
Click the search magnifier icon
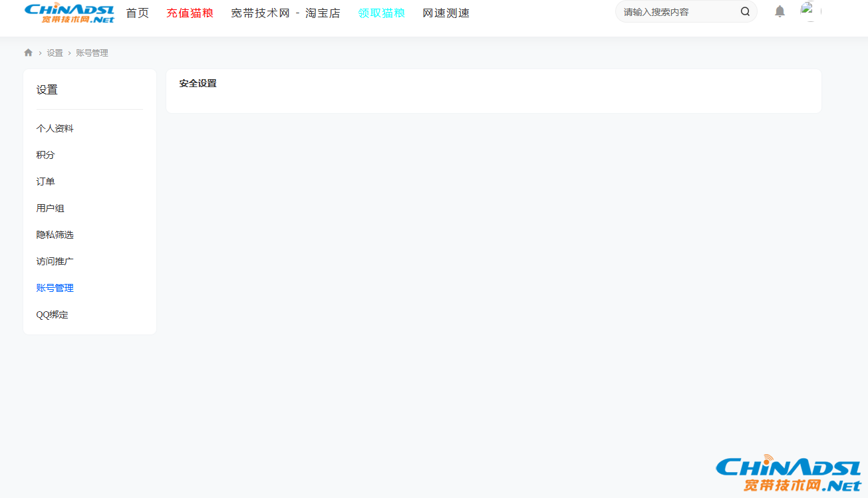pyautogui.click(x=745, y=12)
